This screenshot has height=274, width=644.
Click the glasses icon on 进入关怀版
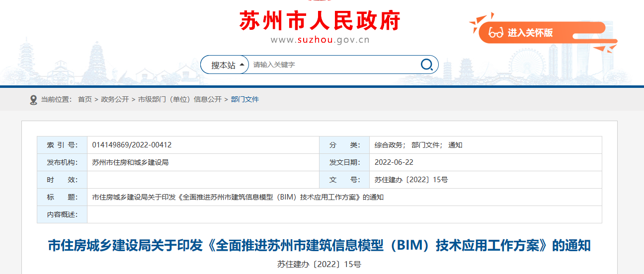496,33
